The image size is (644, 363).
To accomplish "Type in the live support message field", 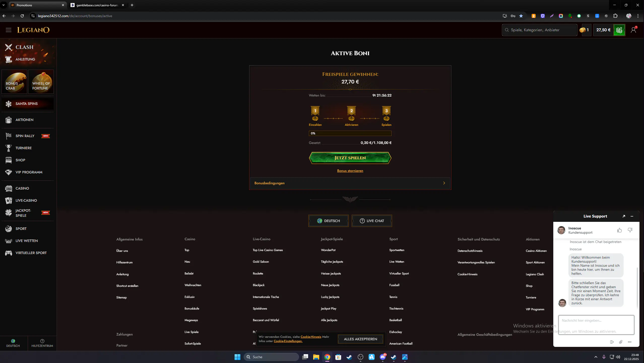I will [x=596, y=325].
